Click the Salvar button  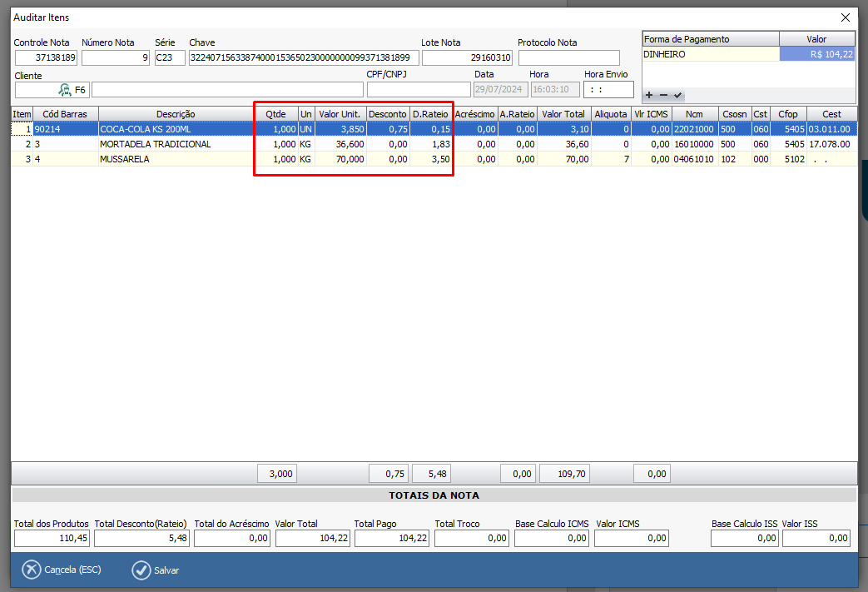pyautogui.click(x=155, y=570)
